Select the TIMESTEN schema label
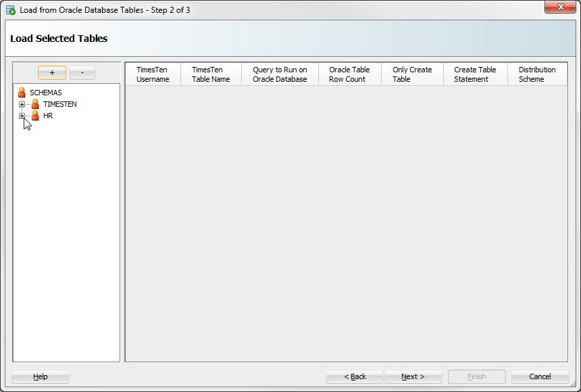The width and height of the screenshot is (581, 392). pyautogui.click(x=60, y=104)
